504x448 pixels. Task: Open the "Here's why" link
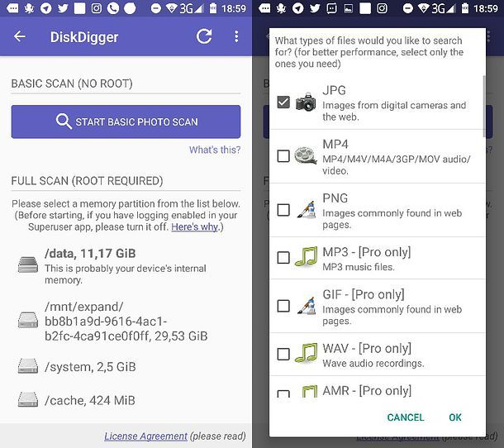(x=194, y=226)
